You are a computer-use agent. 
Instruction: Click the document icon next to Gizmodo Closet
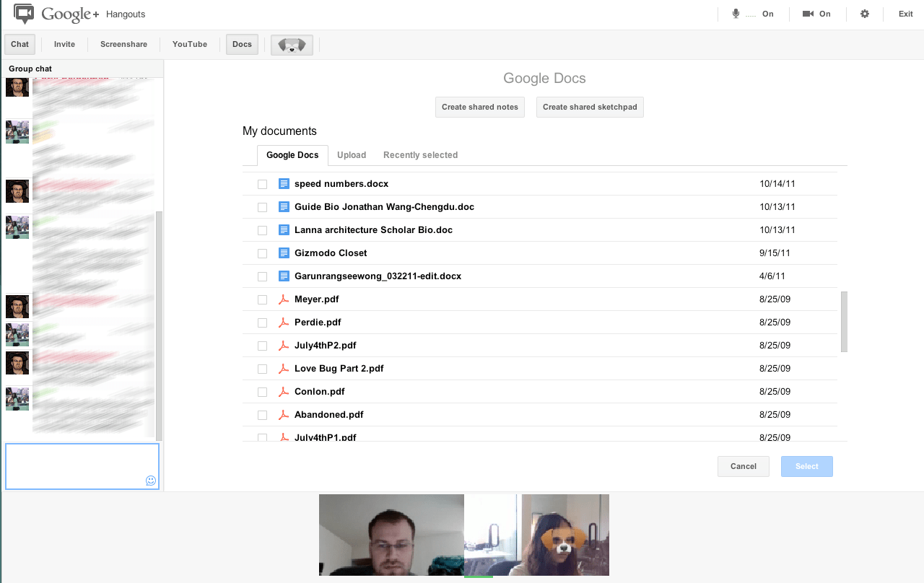[x=284, y=253]
